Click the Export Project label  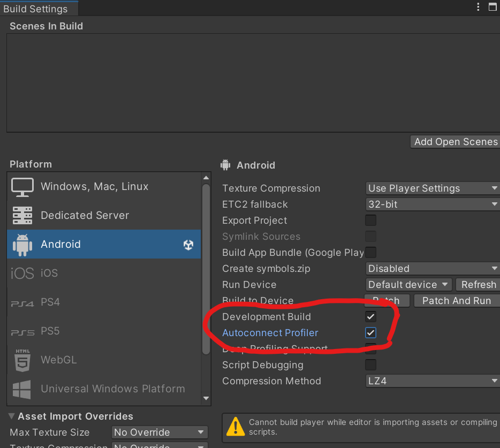tap(254, 221)
